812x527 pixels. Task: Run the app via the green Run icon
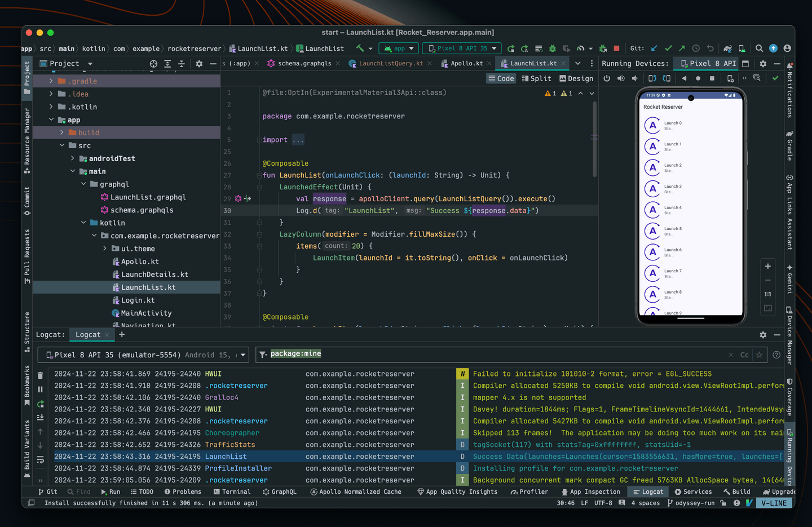(x=510, y=48)
